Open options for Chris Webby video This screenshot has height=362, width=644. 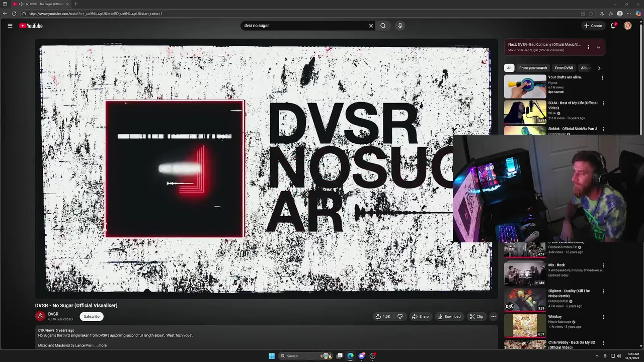(603, 343)
